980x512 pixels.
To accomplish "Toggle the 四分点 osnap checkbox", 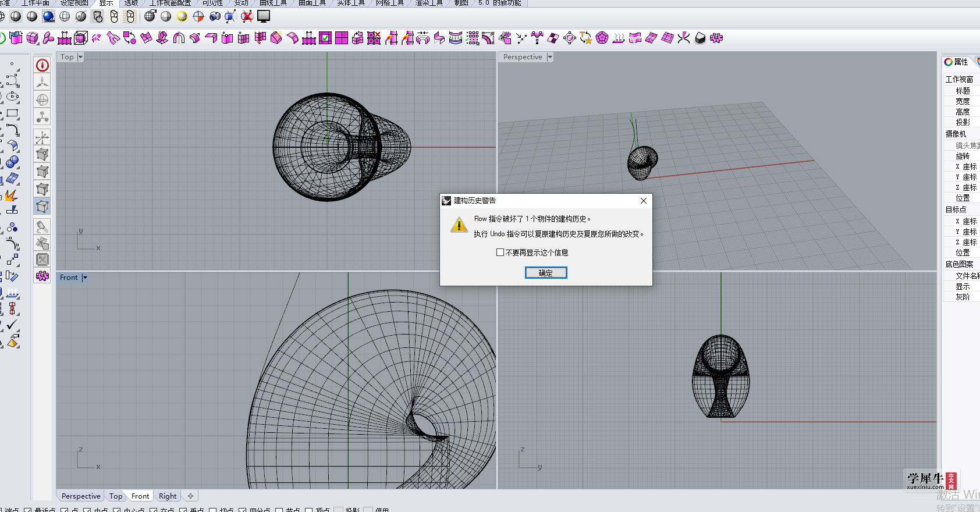I will pos(243,510).
